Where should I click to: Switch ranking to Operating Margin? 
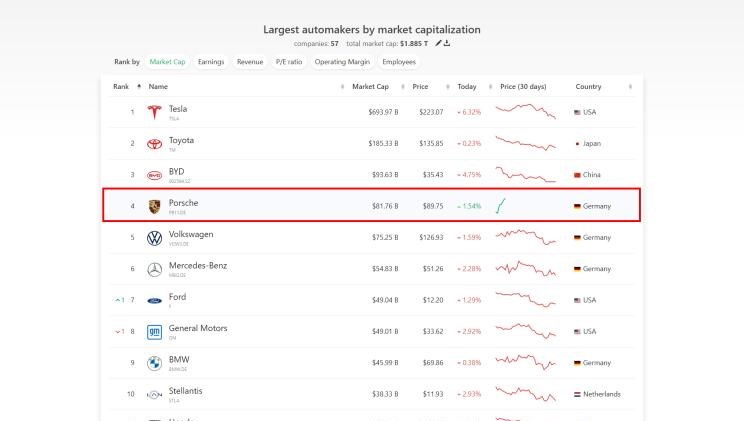[x=342, y=62]
